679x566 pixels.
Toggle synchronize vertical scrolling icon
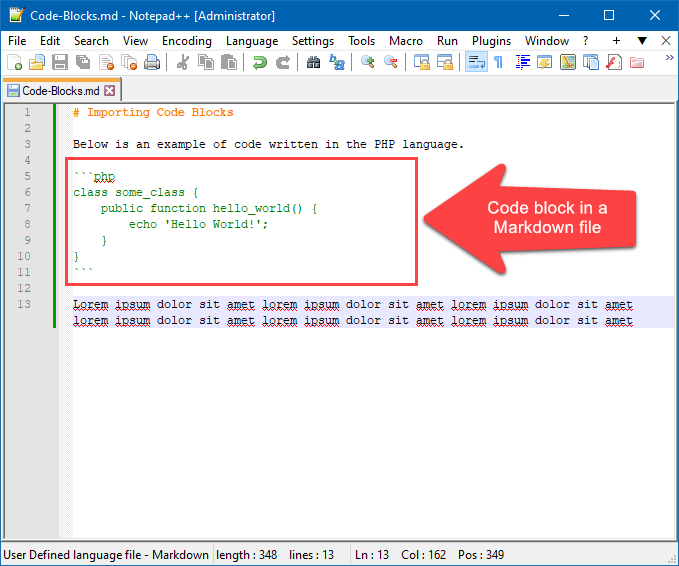[422, 62]
